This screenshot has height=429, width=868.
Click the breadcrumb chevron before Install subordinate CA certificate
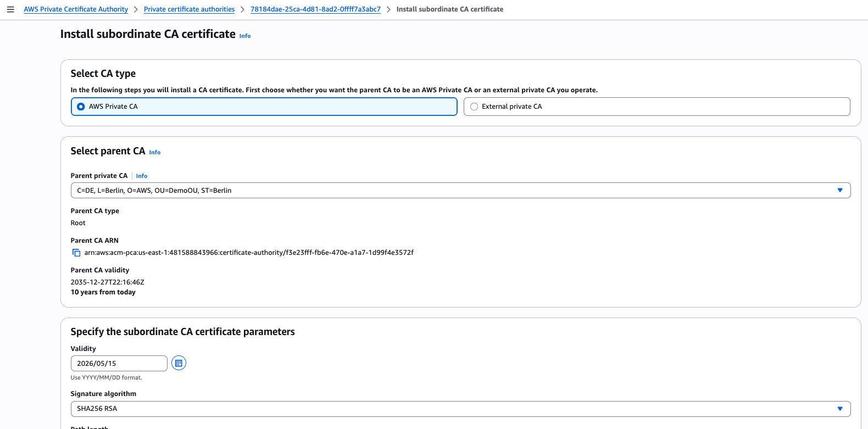(x=388, y=9)
